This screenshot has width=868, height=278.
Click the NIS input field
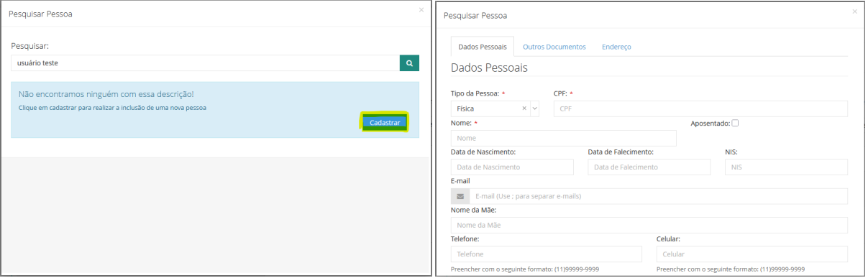coord(787,167)
